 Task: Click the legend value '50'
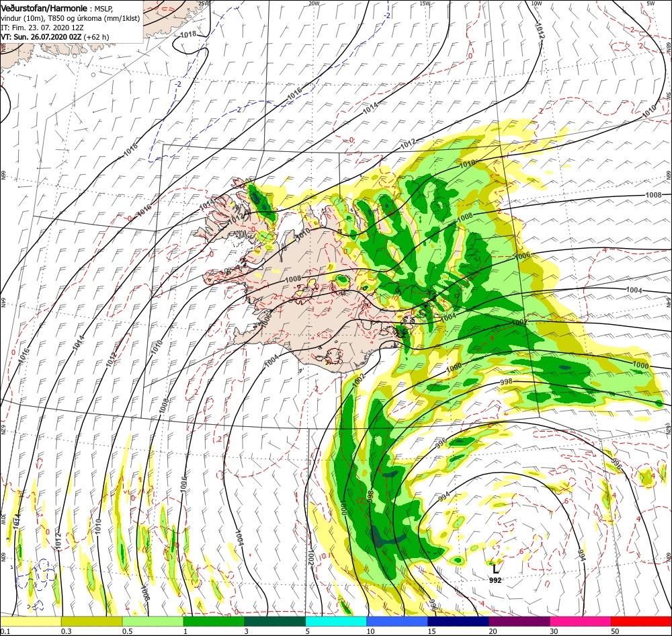point(615,631)
